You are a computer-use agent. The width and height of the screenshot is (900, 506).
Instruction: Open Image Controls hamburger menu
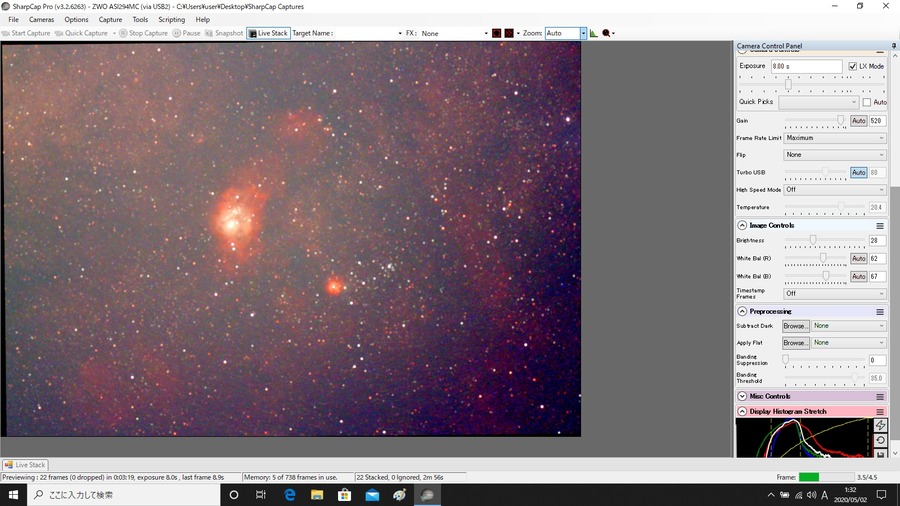click(x=880, y=225)
